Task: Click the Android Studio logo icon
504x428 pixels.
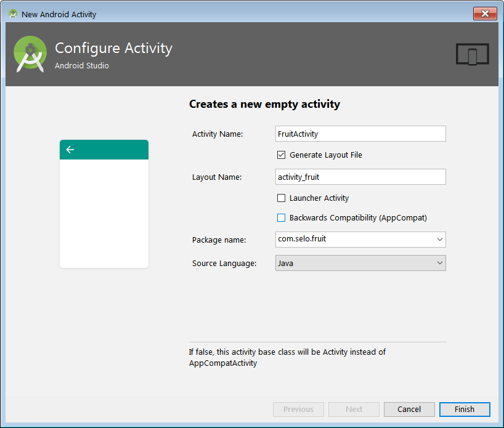Action: [x=30, y=54]
